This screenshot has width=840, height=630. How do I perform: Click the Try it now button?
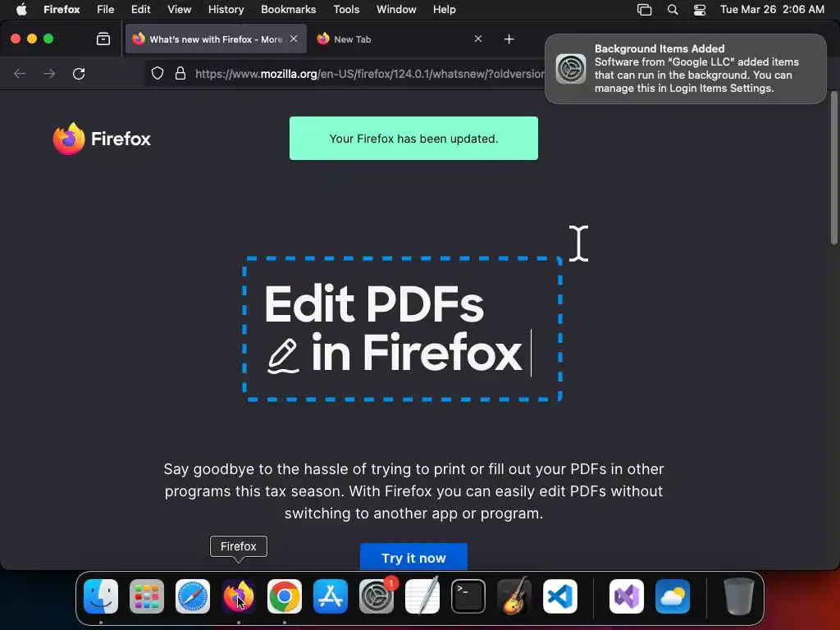[413, 557]
